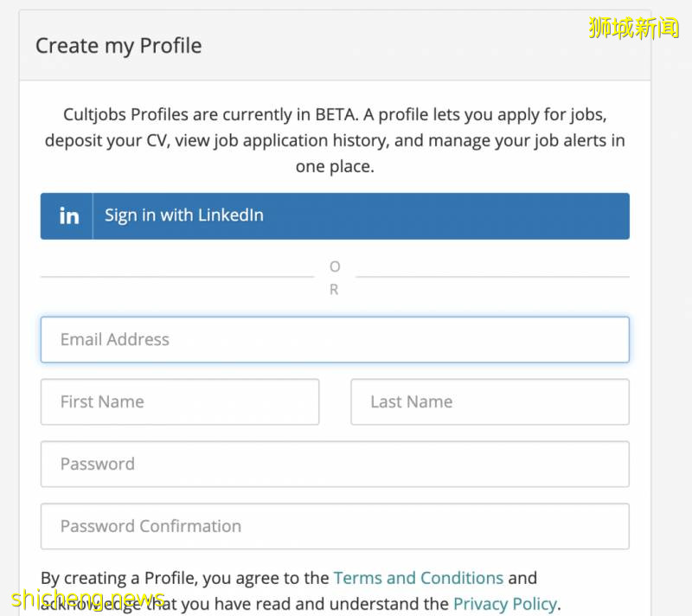Click the Password field
This screenshot has height=616, width=692.
(334, 464)
